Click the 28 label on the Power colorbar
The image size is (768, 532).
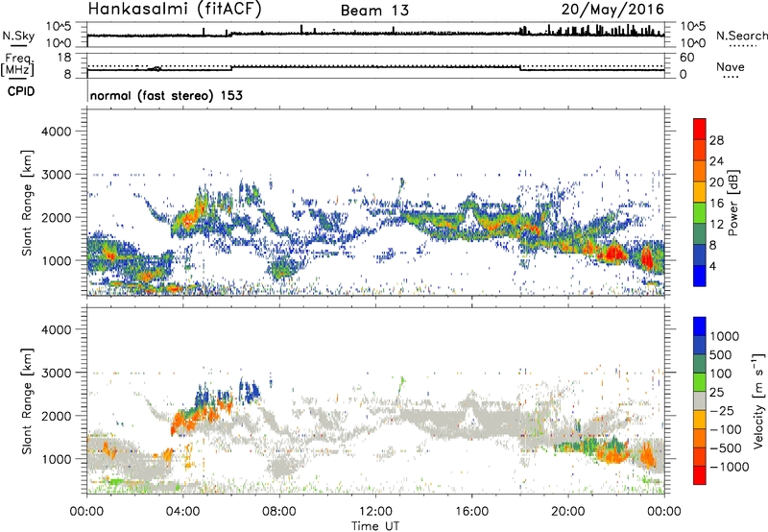716,140
